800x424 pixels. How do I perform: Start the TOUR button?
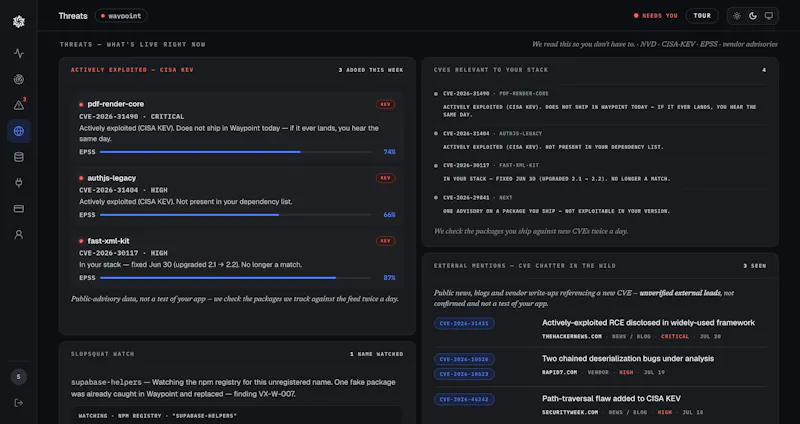[702, 16]
